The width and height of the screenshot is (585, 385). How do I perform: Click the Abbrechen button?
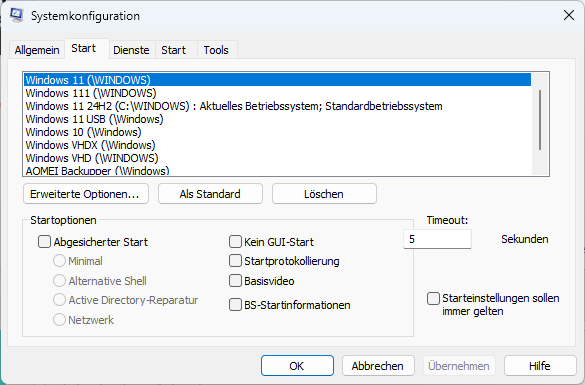pos(378,366)
